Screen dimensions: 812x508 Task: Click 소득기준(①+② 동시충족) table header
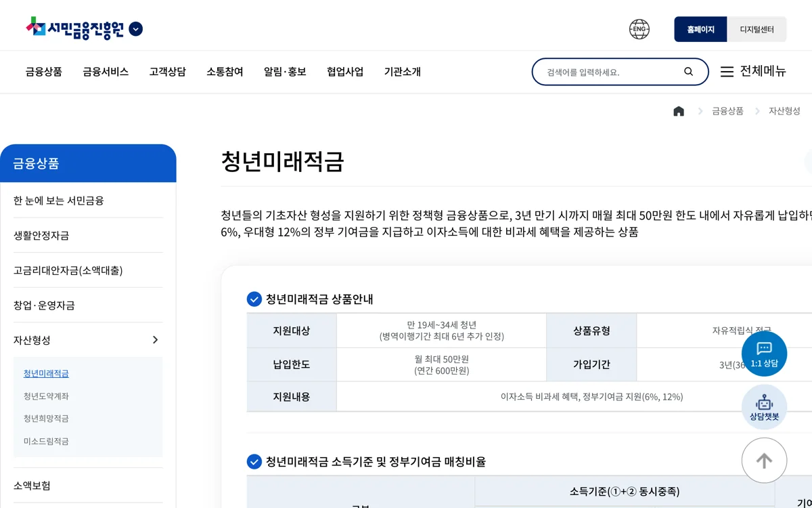coord(625,491)
